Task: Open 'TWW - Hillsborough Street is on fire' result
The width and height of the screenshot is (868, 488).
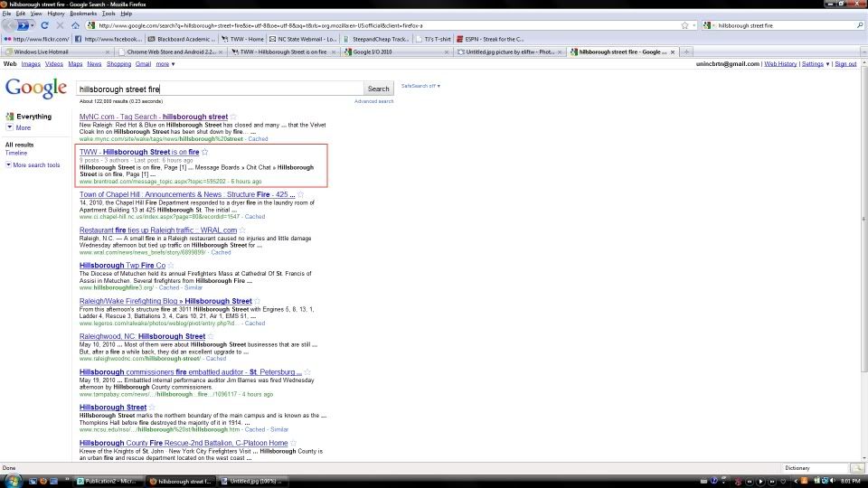Action: [x=139, y=152]
